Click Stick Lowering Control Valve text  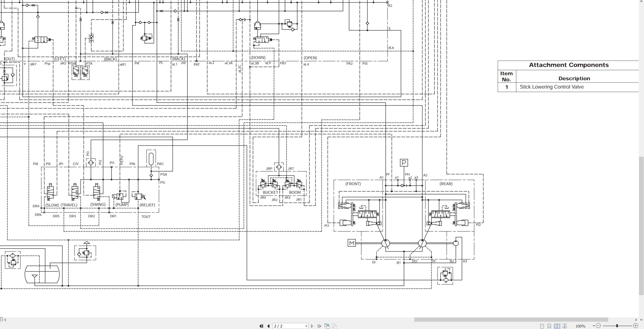click(552, 87)
